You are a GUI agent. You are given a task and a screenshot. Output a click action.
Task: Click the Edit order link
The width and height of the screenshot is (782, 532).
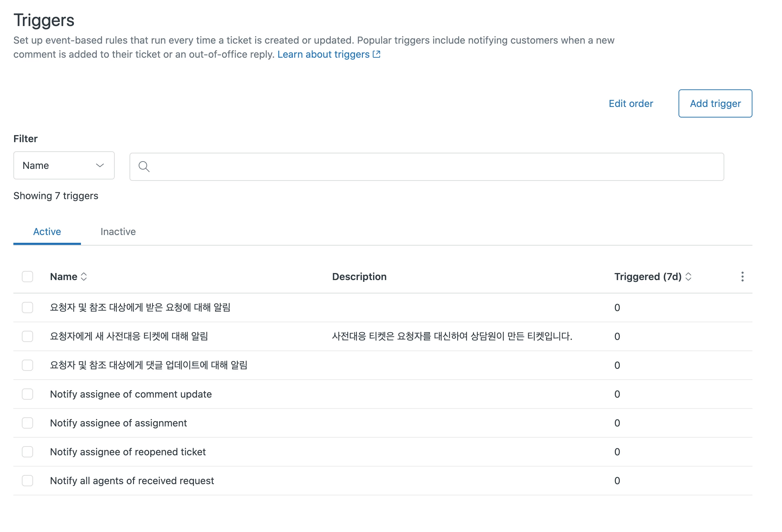pyautogui.click(x=631, y=103)
